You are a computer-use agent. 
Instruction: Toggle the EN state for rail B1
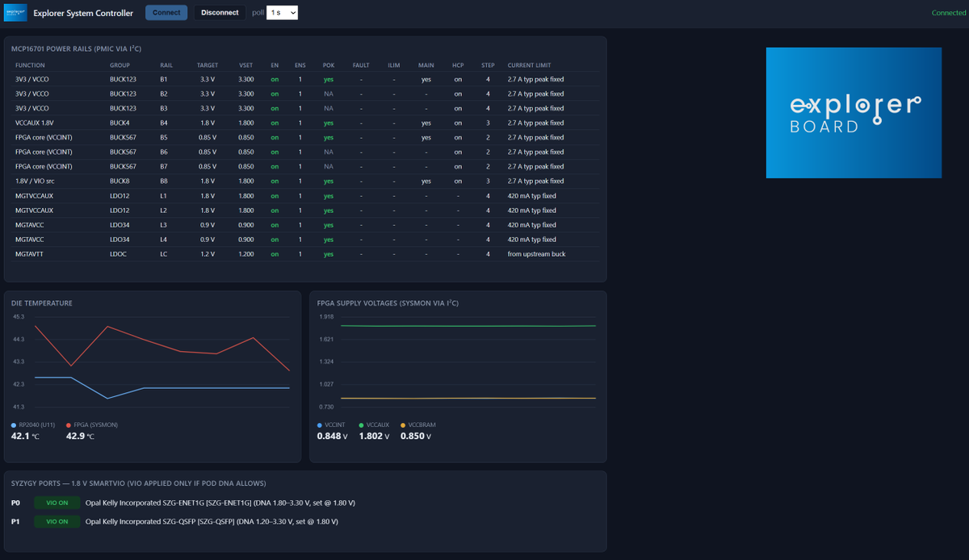(275, 79)
